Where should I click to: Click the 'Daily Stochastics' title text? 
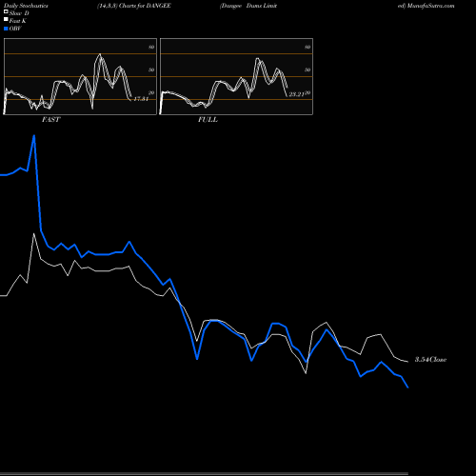(26, 6)
